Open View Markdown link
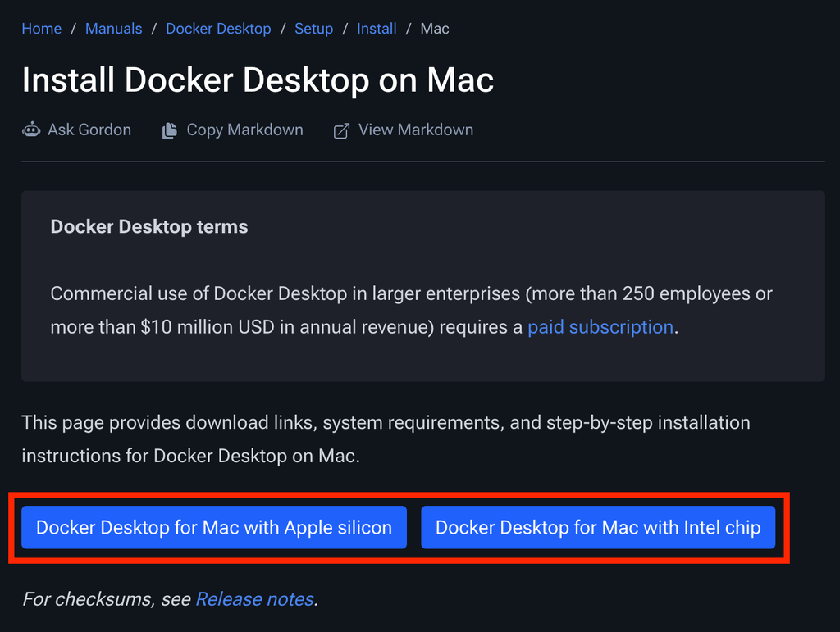 404,130
